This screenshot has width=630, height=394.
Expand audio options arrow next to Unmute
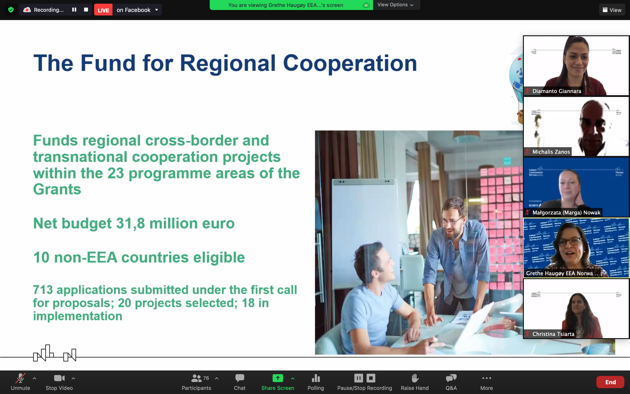click(x=35, y=378)
